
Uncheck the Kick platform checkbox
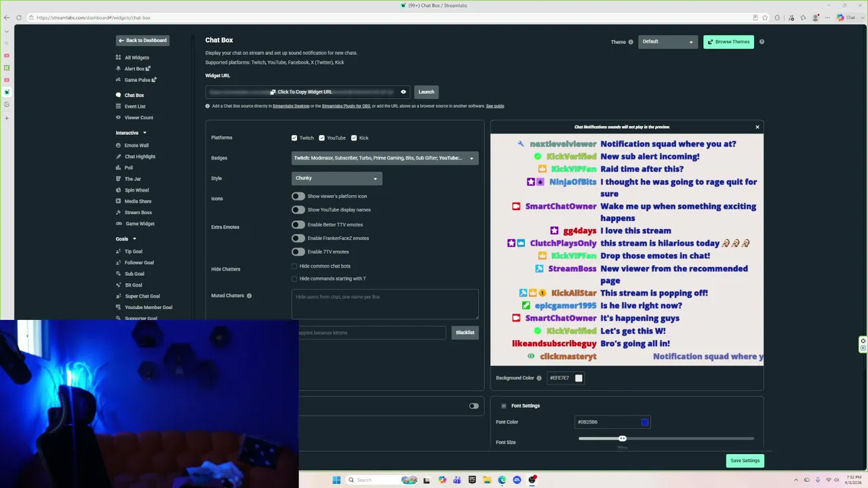tap(354, 138)
